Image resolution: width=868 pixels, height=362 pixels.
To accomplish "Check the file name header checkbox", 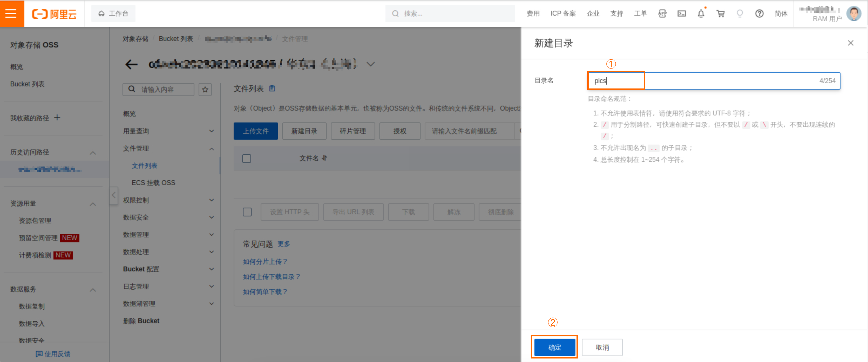I will (247, 158).
